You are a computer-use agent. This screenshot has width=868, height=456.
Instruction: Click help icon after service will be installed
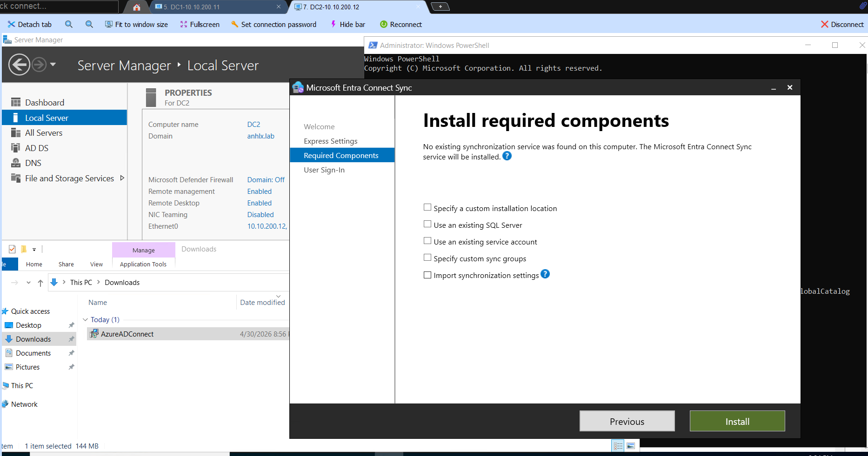coord(507,156)
